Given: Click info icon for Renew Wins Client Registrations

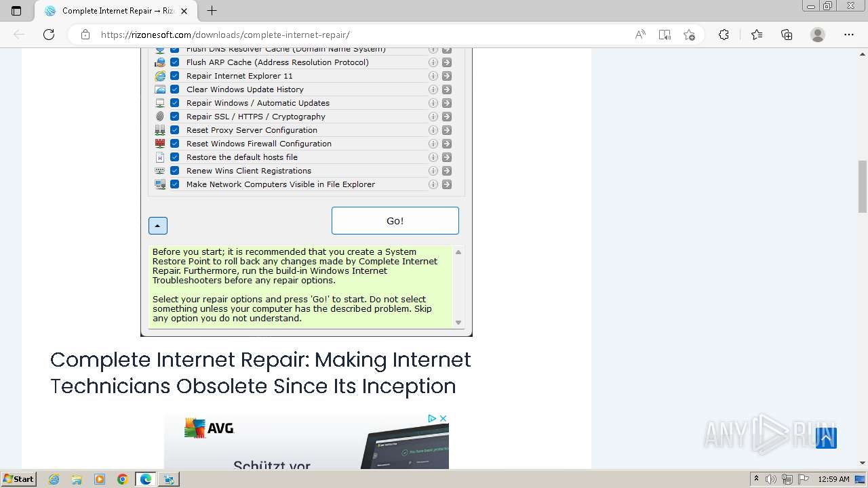Looking at the screenshot, I should (433, 171).
